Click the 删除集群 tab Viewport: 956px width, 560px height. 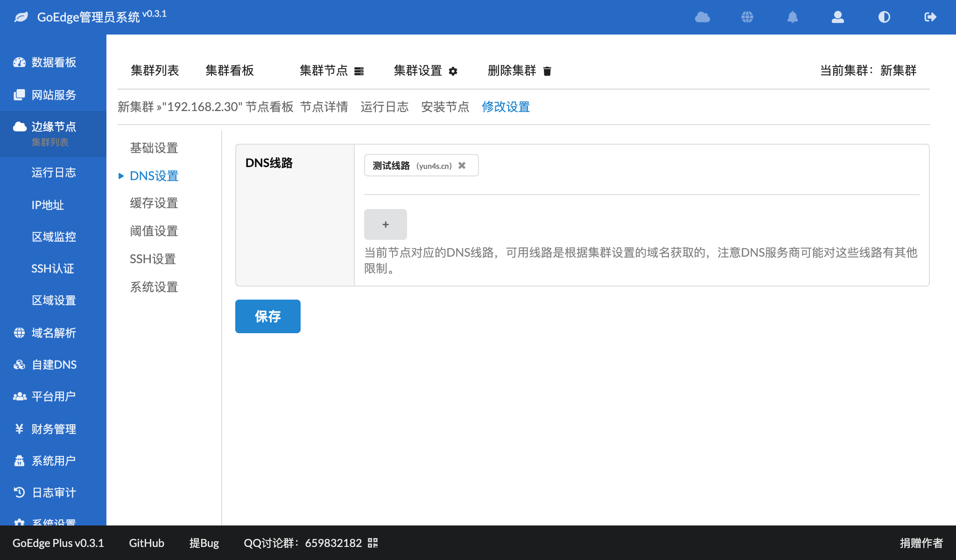(520, 70)
